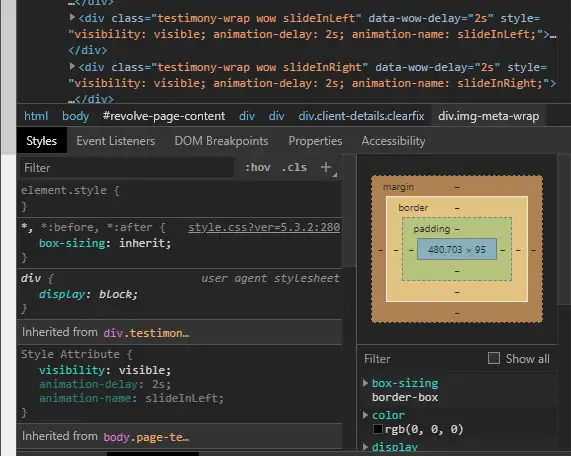This screenshot has height=456, width=571.
Task: Open inherited div.testimon… element link
Action: click(146, 333)
